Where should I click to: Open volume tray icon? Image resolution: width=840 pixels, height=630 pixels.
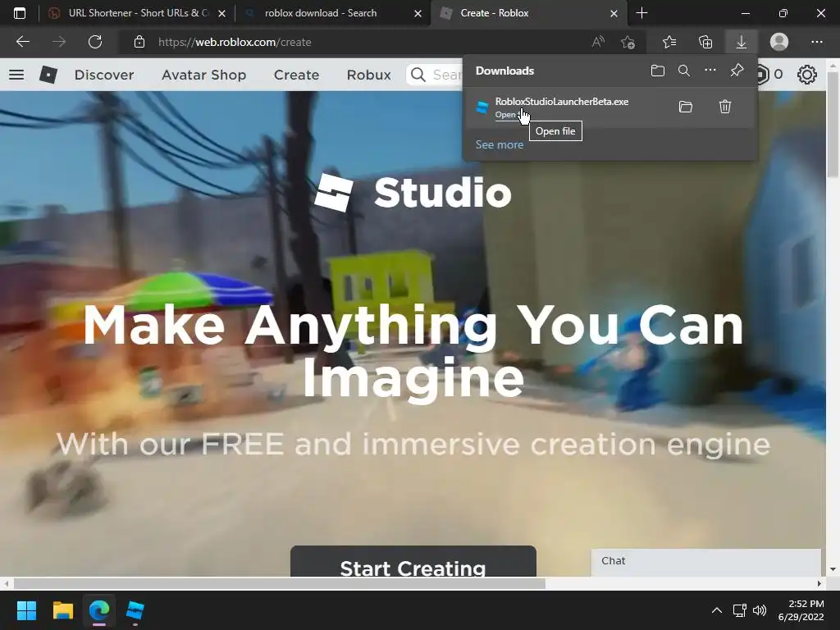pyautogui.click(x=760, y=610)
